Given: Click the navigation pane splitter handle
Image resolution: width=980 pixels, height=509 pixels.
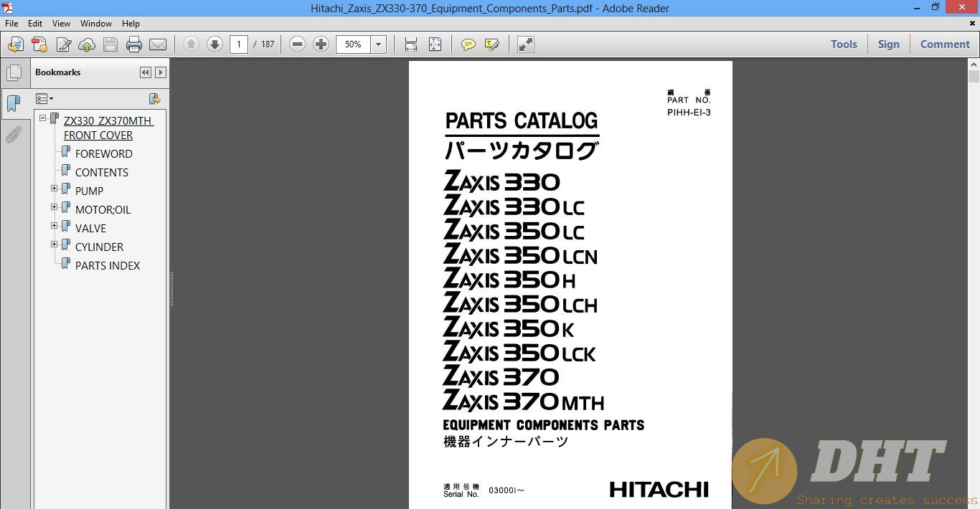Looking at the screenshot, I should tap(171, 289).
